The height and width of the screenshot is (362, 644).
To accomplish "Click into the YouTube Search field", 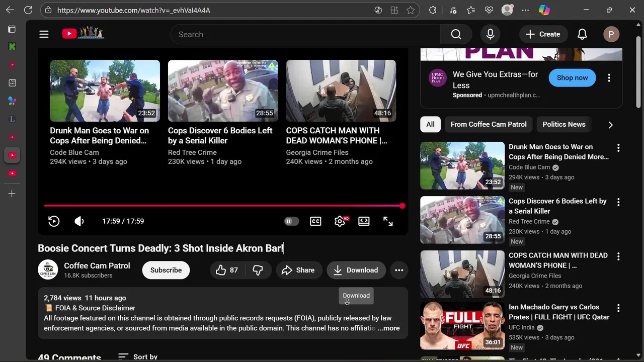I will coord(305,34).
